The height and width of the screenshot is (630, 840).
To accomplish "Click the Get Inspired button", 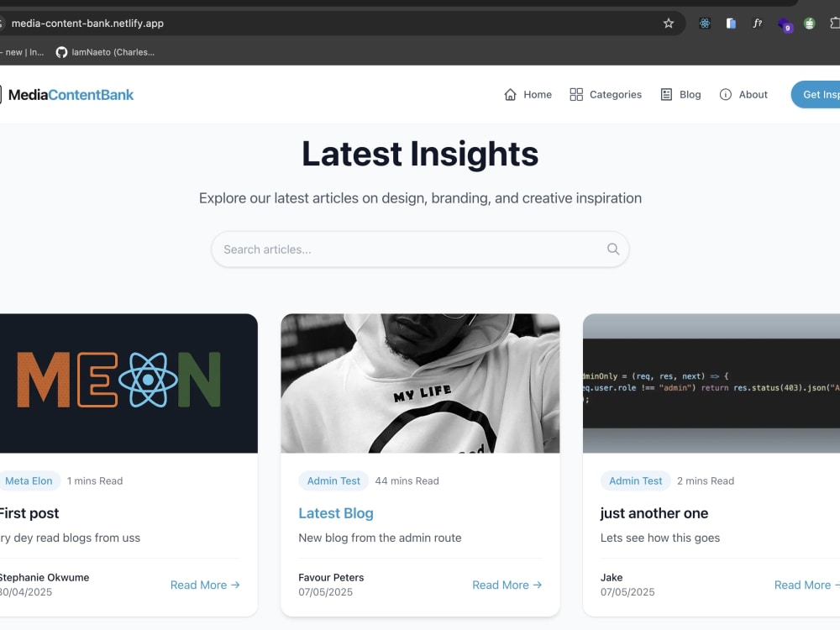I will point(816,94).
